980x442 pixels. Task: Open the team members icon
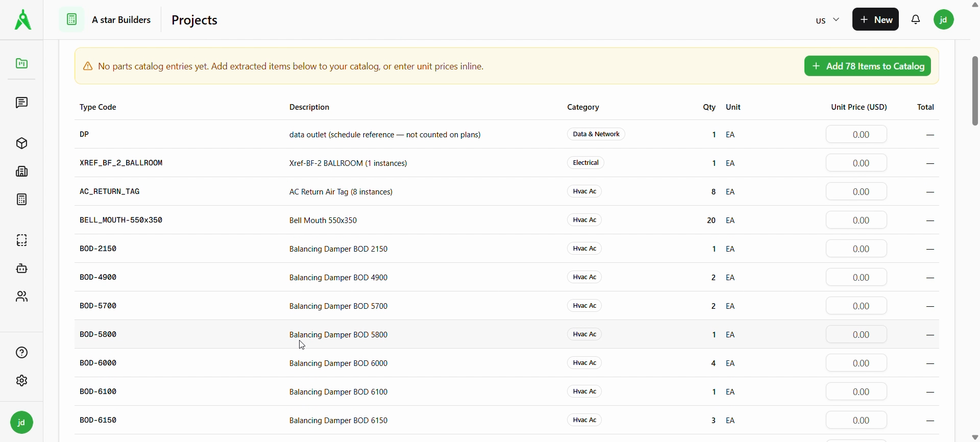pyautogui.click(x=21, y=297)
